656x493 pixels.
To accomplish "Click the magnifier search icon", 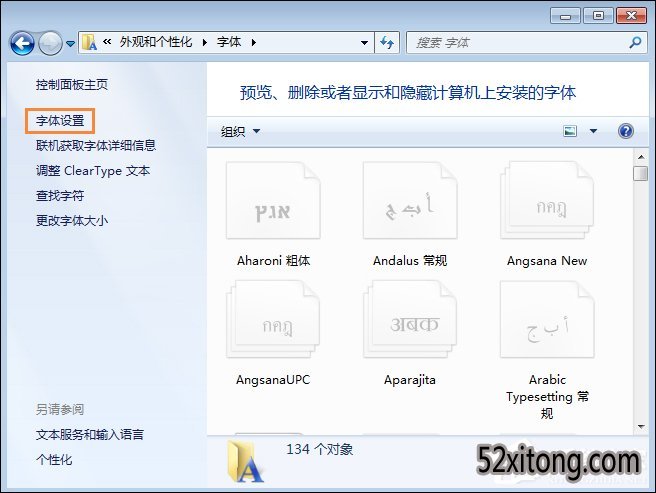I will [636, 42].
